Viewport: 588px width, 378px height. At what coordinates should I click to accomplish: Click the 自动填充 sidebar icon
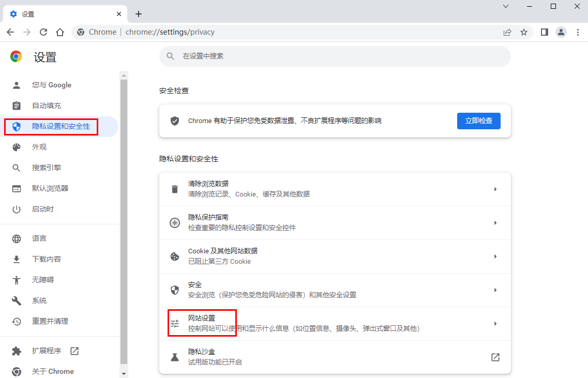17,105
